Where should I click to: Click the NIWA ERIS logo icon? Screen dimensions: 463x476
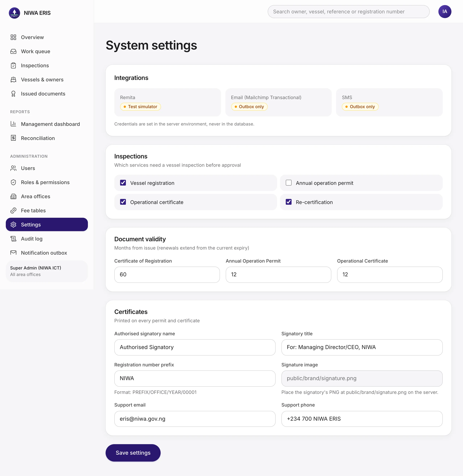pos(14,13)
